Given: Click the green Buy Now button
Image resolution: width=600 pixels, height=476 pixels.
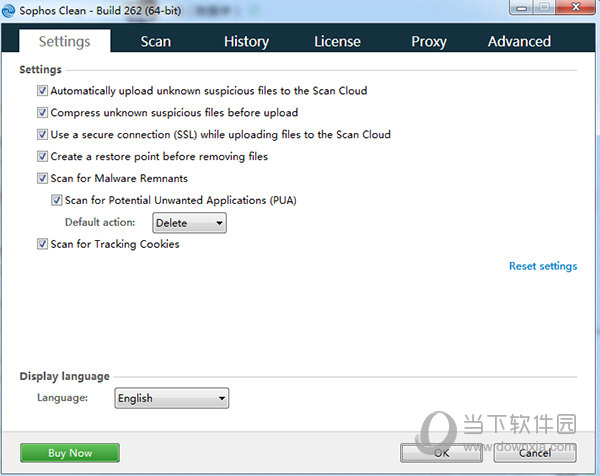Looking at the screenshot, I should tap(70, 453).
